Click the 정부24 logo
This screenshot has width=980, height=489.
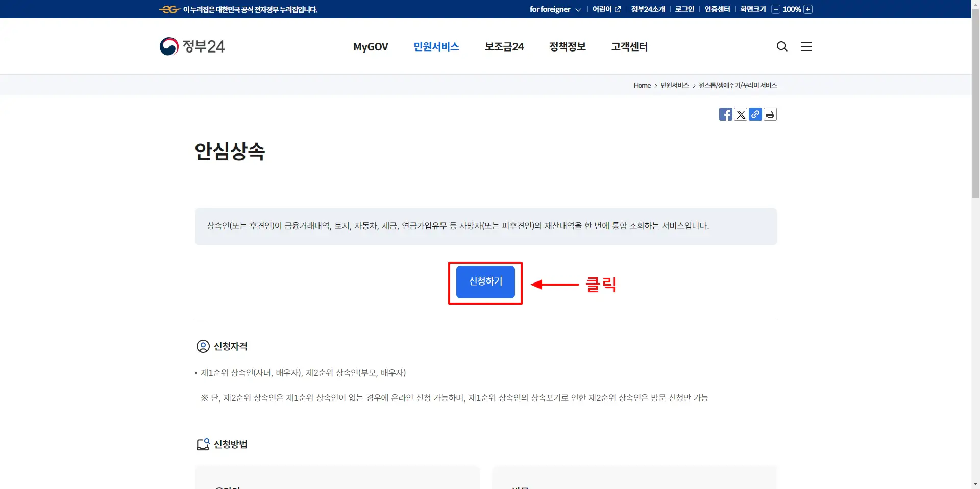click(192, 46)
